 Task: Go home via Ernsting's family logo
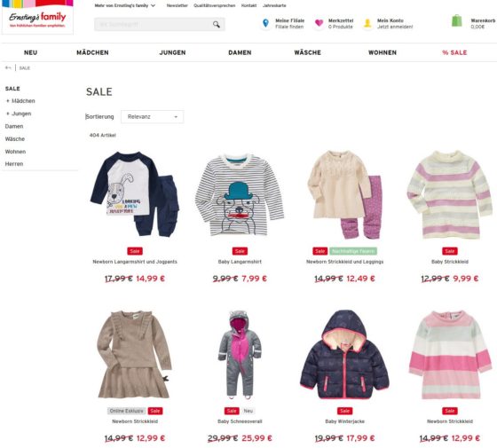click(37, 17)
